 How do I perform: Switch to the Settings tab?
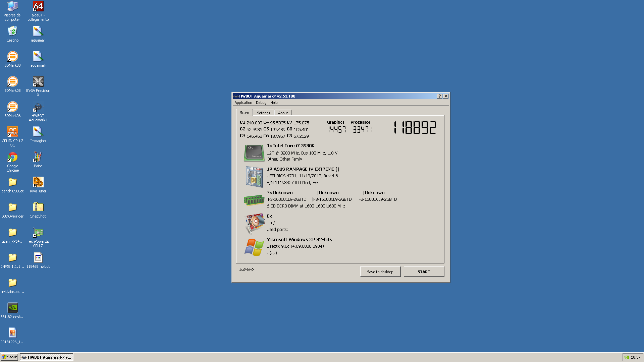pyautogui.click(x=263, y=113)
